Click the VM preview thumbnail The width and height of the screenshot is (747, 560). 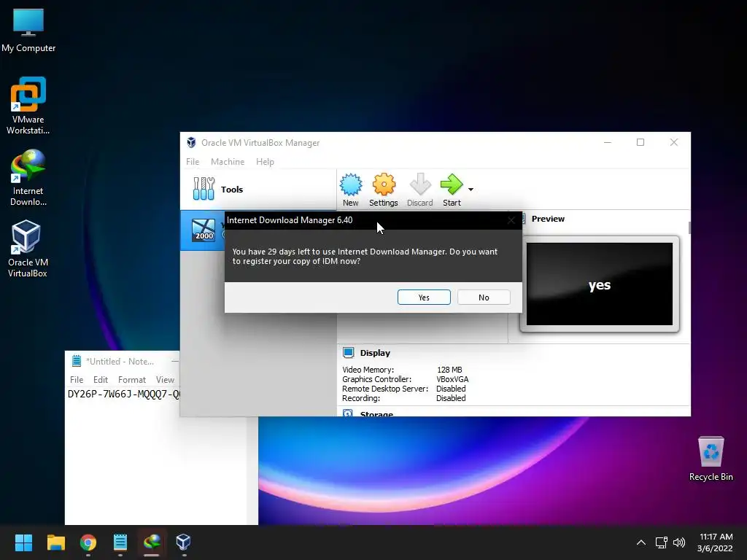600,284
